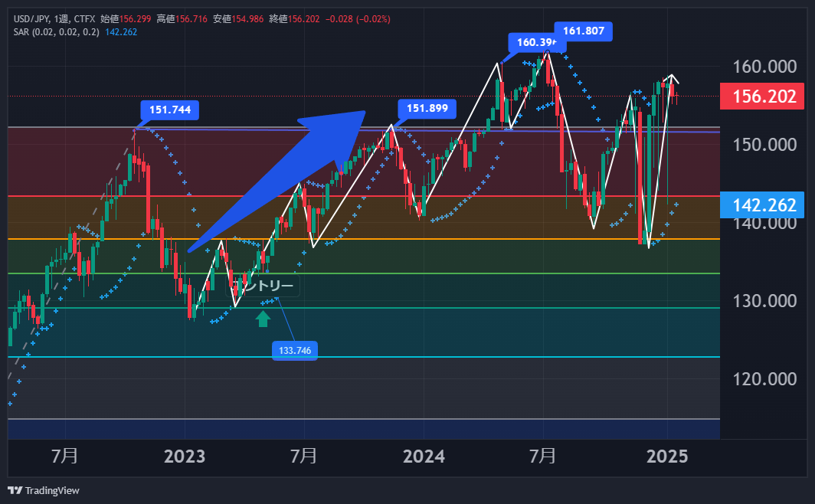815x504 pixels.
Task: Click the 160.39 price callout label
Action: pyautogui.click(x=536, y=43)
